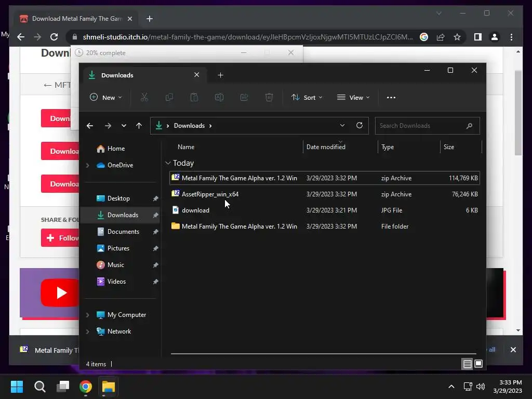Click the Delete trash icon in Explorer
The width and height of the screenshot is (532, 399).
coord(269,97)
